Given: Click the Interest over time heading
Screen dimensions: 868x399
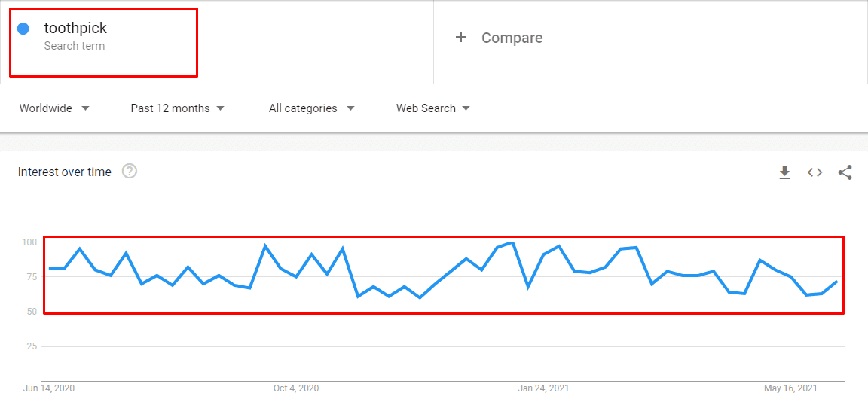Looking at the screenshot, I should (64, 172).
